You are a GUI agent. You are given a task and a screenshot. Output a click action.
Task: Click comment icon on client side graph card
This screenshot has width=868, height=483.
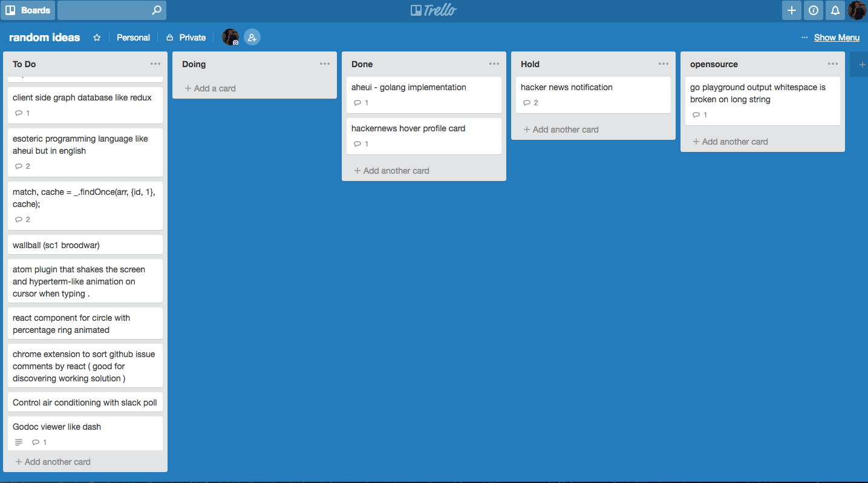(19, 113)
